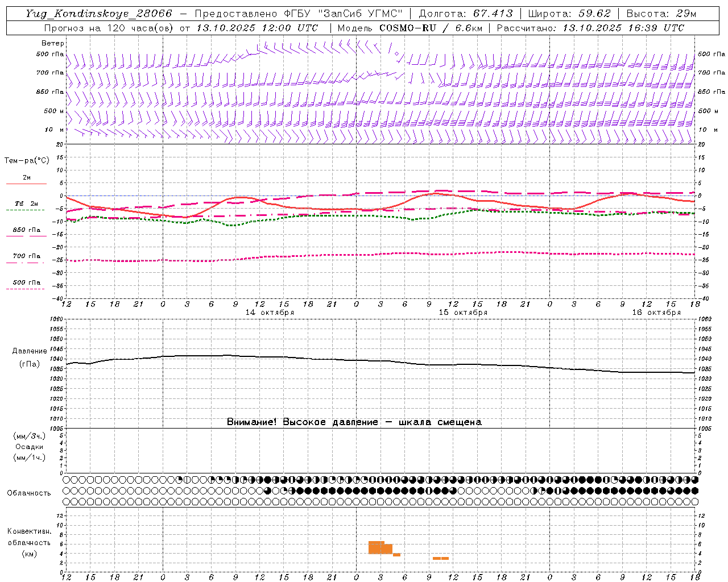Click the '15 октября' date label

463,313
